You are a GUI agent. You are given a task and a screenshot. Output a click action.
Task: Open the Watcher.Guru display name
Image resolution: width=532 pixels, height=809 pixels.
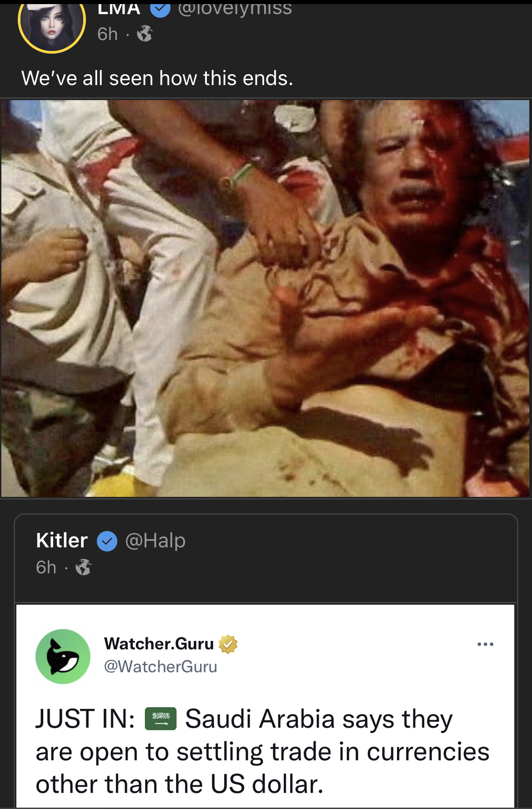[x=159, y=643]
